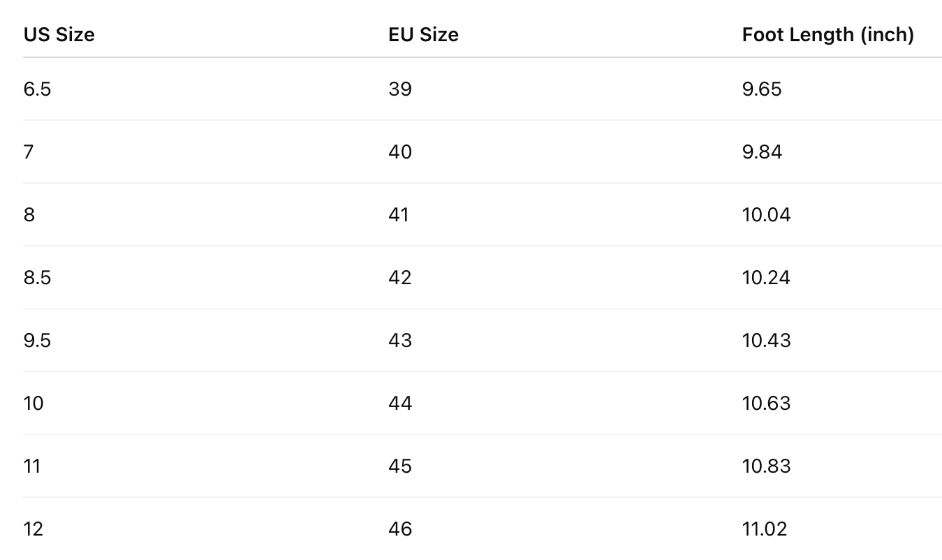This screenshot has height=560, width=942.
Task: Select EU size 45 cell
Action: (400, 466)
